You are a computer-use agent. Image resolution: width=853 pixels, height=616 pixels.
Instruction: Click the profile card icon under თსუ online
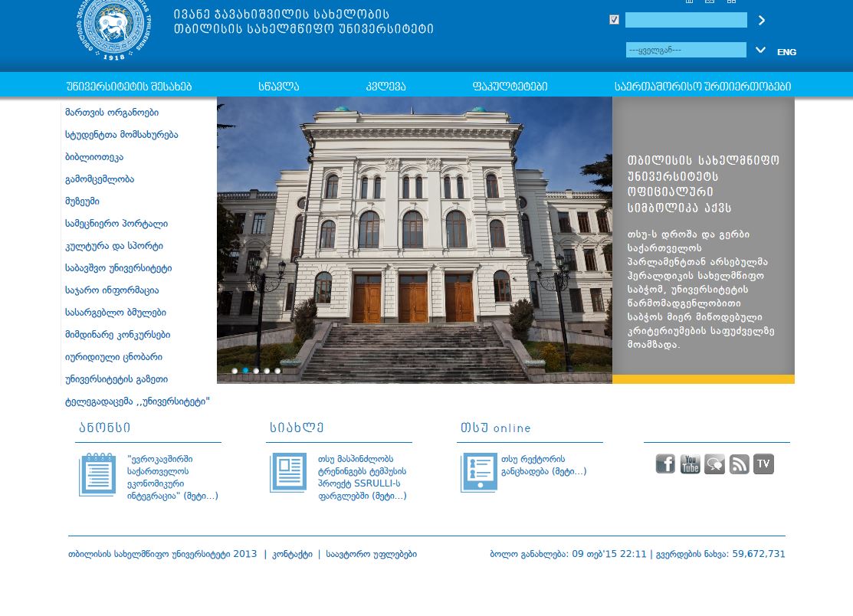479,473
